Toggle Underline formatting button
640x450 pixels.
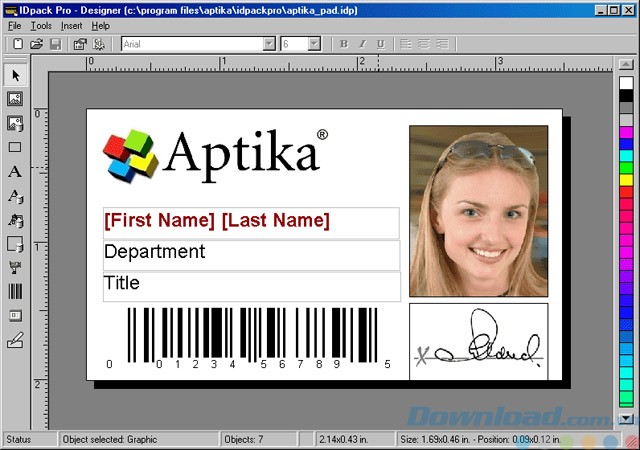(x=381, y=44)
